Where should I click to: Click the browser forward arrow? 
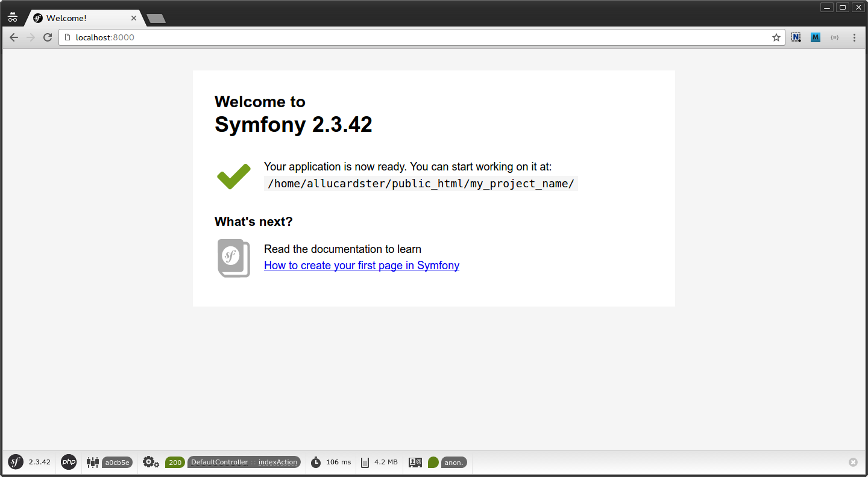click(31, 37)
